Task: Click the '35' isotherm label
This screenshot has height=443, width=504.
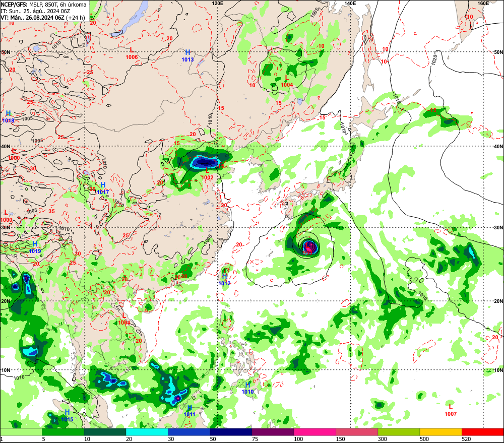Action: tap(51, 212)
